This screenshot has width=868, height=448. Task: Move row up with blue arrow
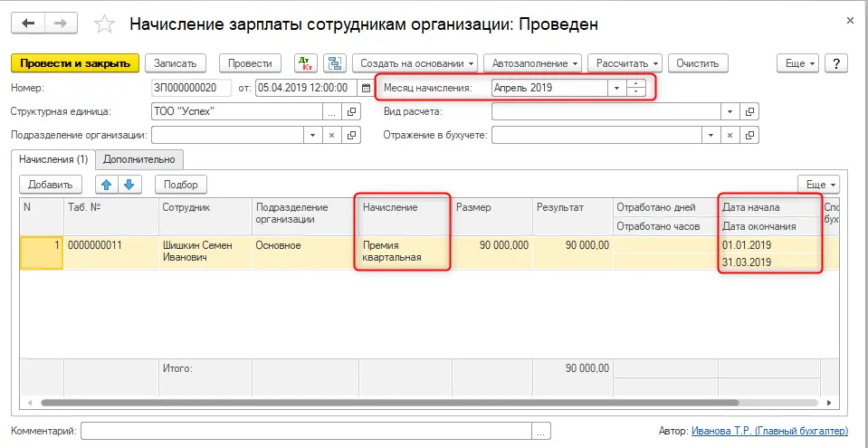pyautogui.click(x=107, y=185)
